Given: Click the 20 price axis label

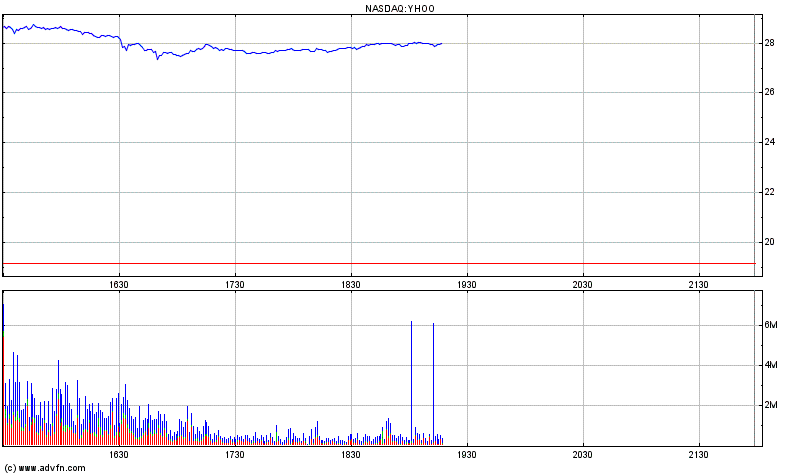Looking at the screenshot, I should 769,242.
